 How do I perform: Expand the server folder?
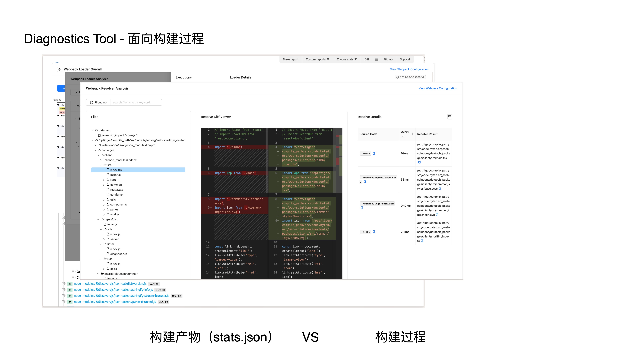click(104, 239)
